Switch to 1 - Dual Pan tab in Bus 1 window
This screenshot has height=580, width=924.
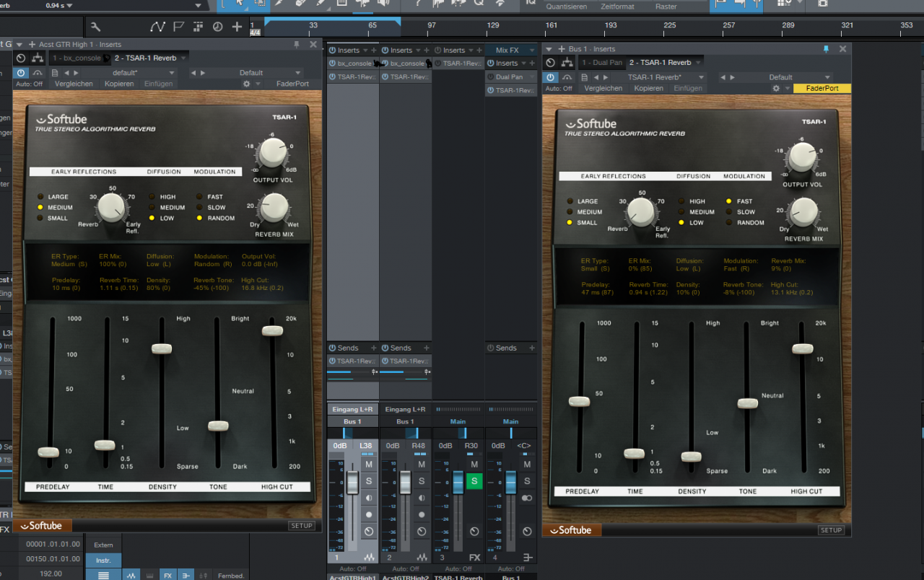point(602,63)
